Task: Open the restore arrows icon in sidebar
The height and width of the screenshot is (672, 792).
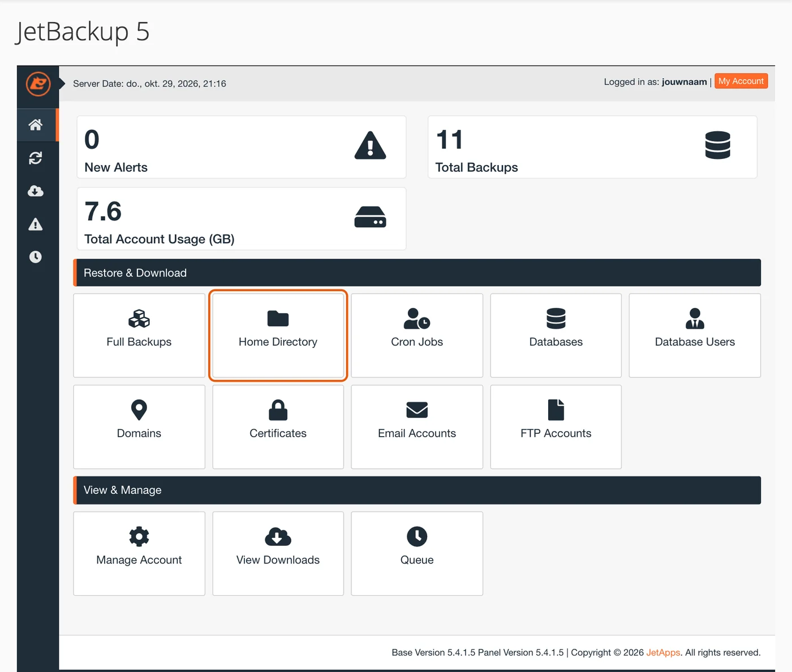Action: click(36, 158)
